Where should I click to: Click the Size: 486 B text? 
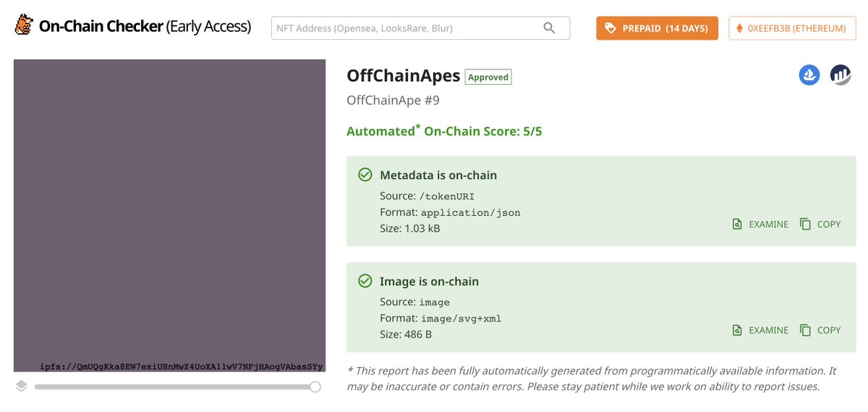pos(406,335)
